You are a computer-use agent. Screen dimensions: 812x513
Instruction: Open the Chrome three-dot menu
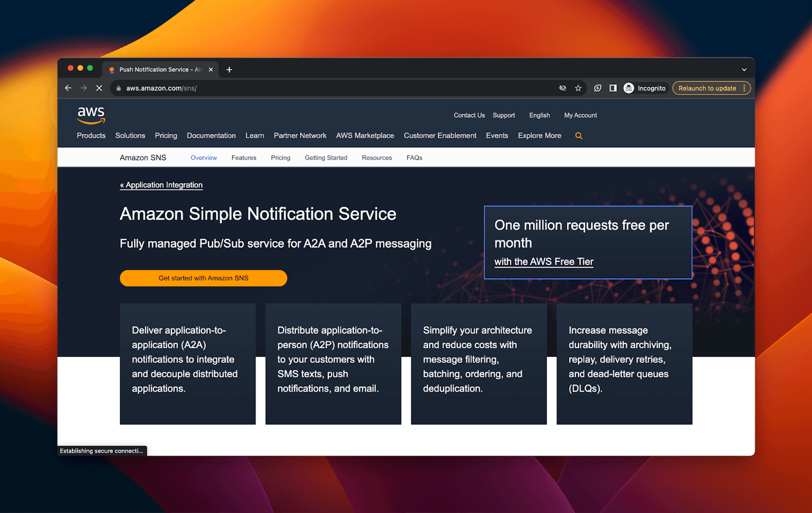click(x=744, y=88)
